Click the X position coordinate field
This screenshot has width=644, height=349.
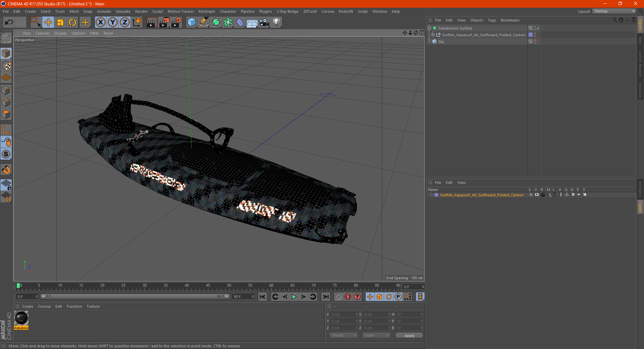coord(344,314)
